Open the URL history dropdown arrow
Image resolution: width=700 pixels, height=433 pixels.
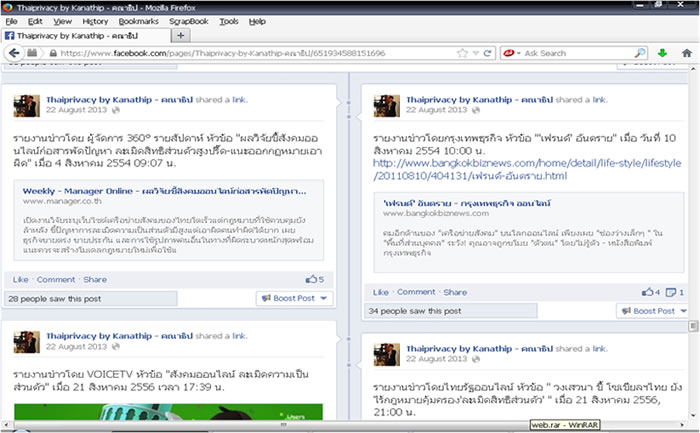(x=475, y=53)
